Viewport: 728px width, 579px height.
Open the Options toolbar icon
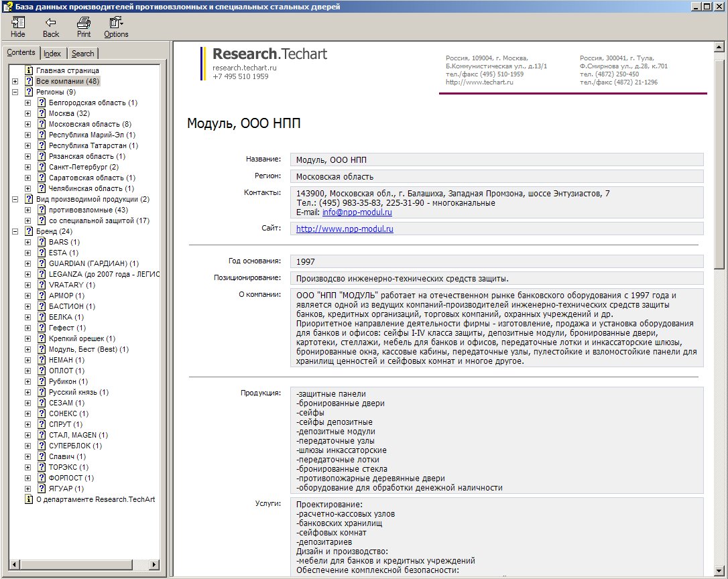pos(115,23)
